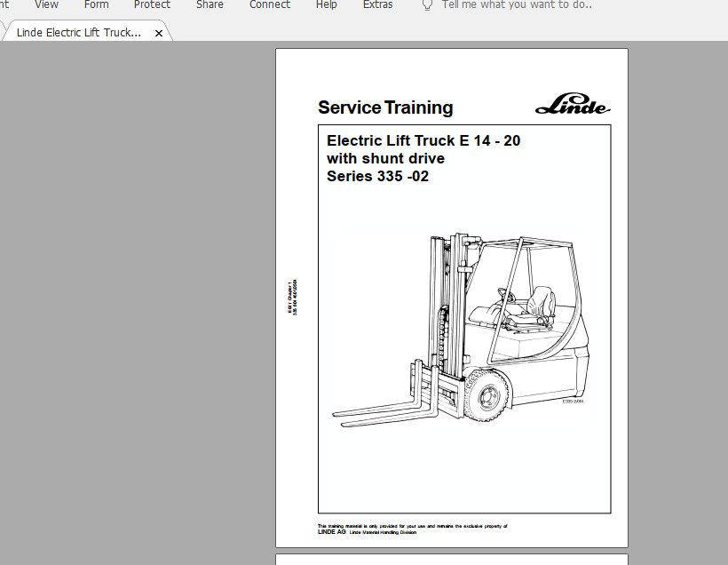Click the 'Service Training' heading on the page
This screenshot has width=728, height=565.
(385, 107)
